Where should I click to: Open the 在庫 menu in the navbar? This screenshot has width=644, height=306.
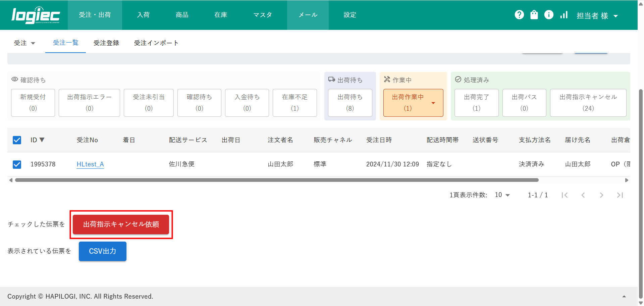tap(221, 15)
